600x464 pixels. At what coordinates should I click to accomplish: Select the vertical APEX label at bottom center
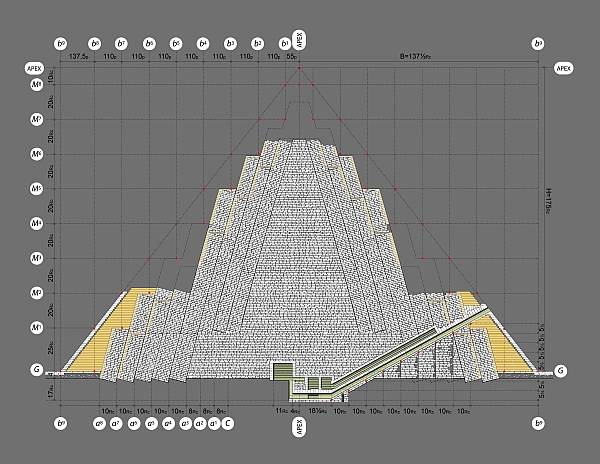point(299,428)
